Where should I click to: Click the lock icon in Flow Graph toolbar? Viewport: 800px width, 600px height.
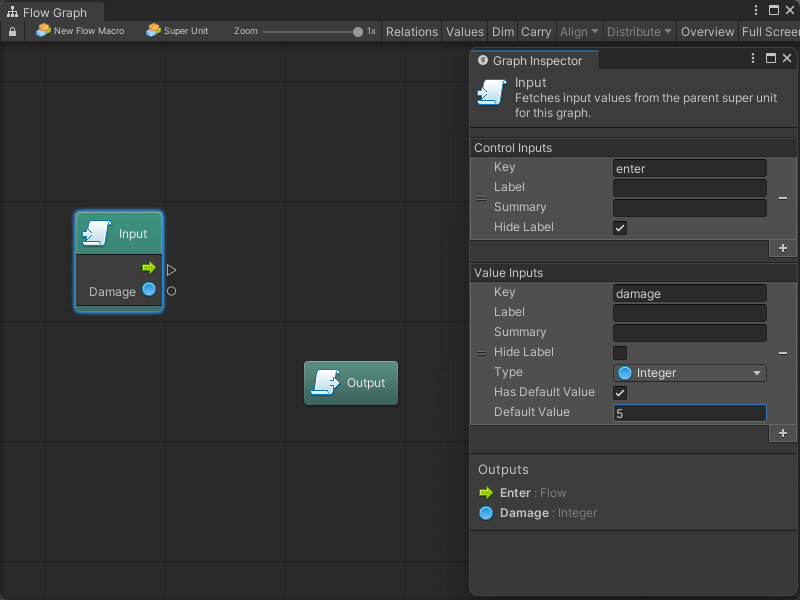pyautogui.click(x=12, y=31)
